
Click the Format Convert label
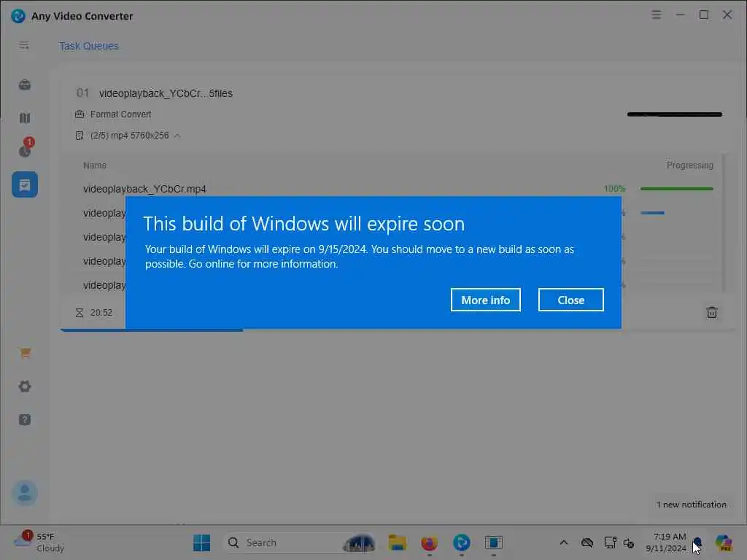120,114
